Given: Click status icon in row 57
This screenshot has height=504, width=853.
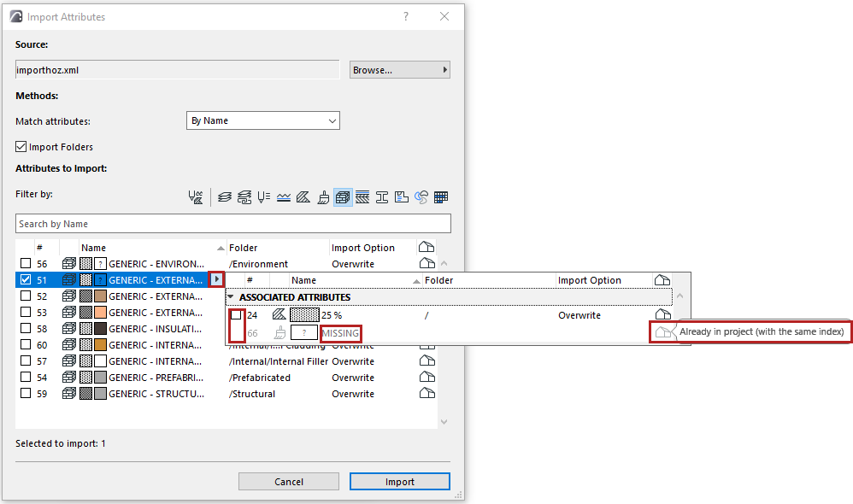Looking at the screenshot, I should (427, 361).
